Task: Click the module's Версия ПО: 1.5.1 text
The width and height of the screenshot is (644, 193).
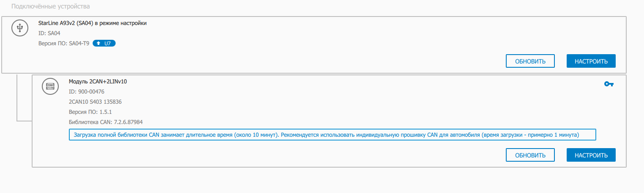Action: 88,112
